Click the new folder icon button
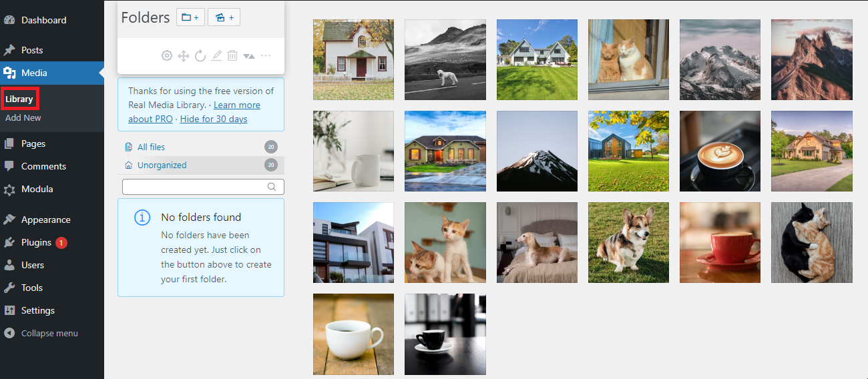 (190, 17)
